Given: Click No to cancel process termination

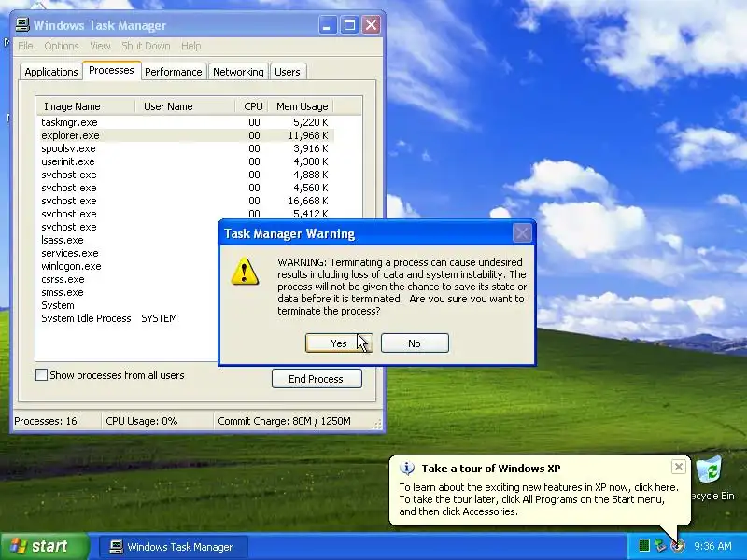Looking at the screenshot, I should (415, 343).
